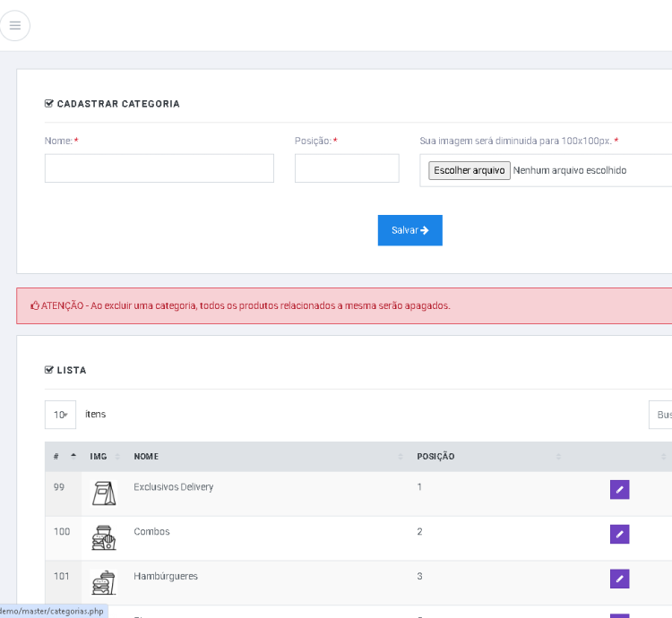Open the items-per-page dropdown showing 10
The height and width of the screenshot is (618, 672).
[x=60, y=415]
